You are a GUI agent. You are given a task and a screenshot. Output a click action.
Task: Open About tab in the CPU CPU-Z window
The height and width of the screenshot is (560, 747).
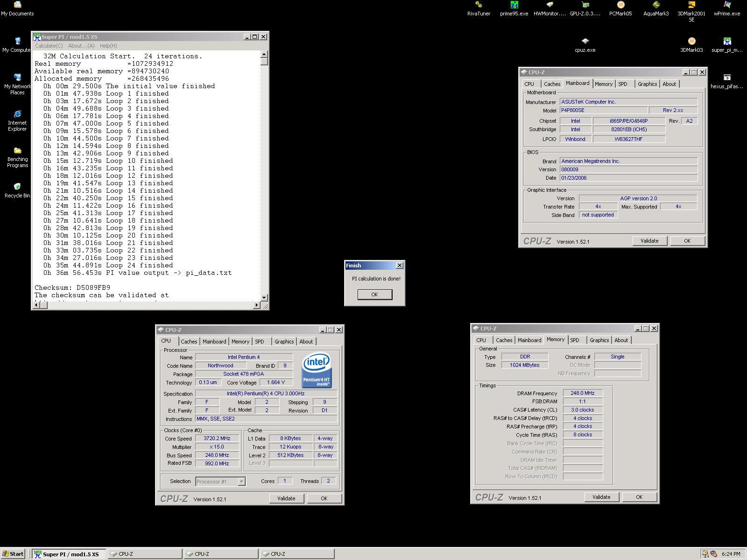point(306,342)
